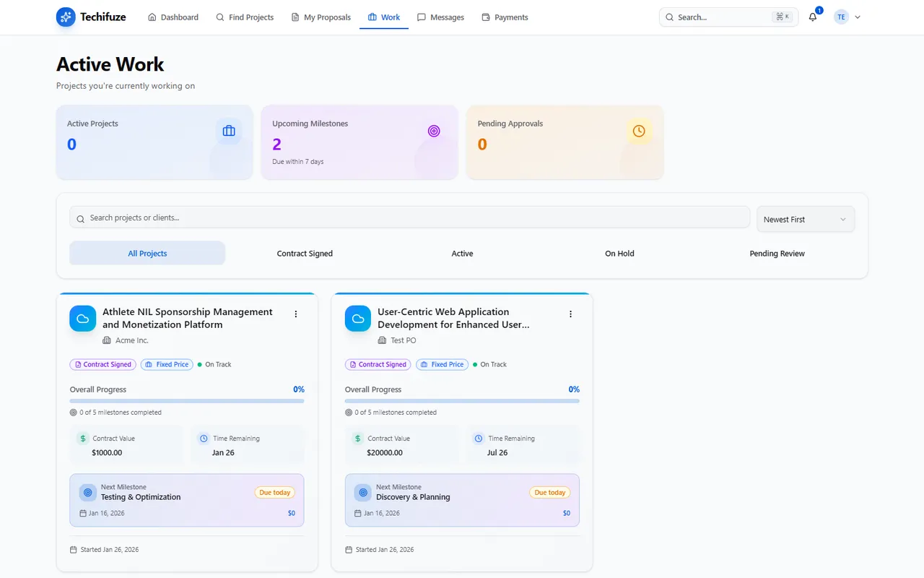Open the Newest First sort dropdown

coord(806,220)
